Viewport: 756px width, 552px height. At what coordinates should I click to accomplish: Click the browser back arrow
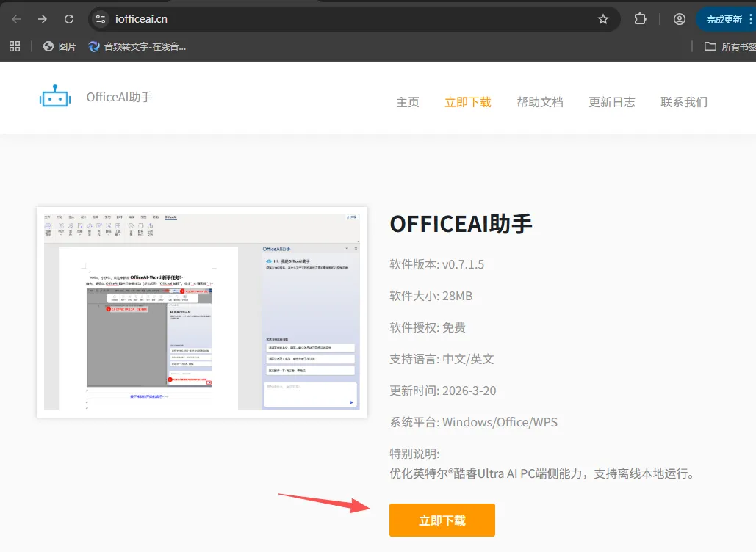tap(16, 19)
